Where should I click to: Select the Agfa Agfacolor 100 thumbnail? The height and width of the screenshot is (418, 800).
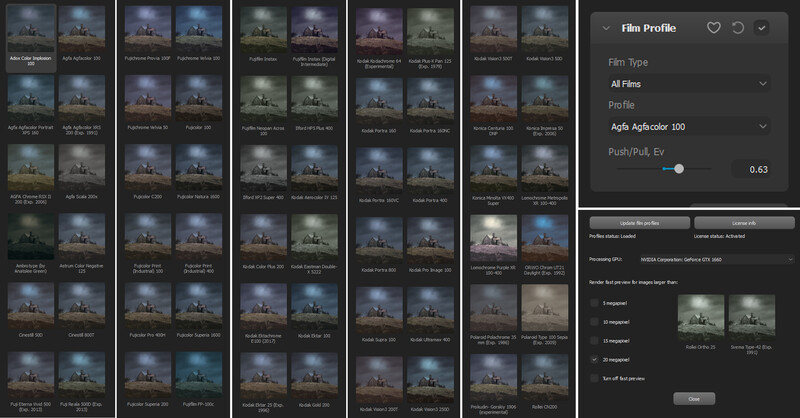click(82, 30)
